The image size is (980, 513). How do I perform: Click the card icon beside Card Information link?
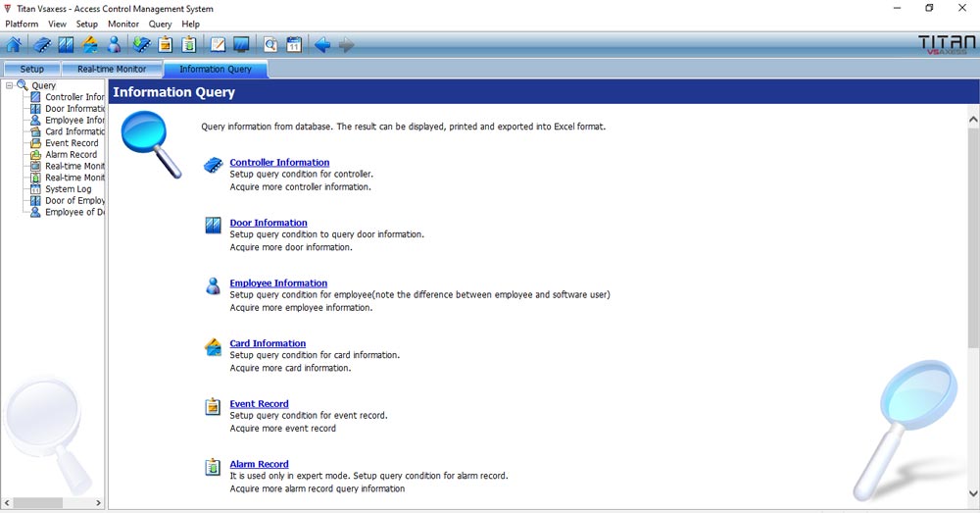[x=213, y=346]
